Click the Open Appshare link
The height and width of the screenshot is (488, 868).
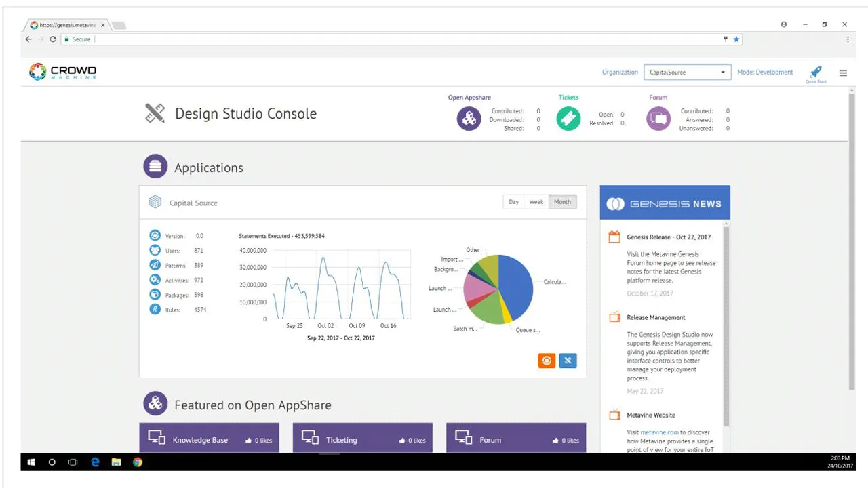(469, 98)
